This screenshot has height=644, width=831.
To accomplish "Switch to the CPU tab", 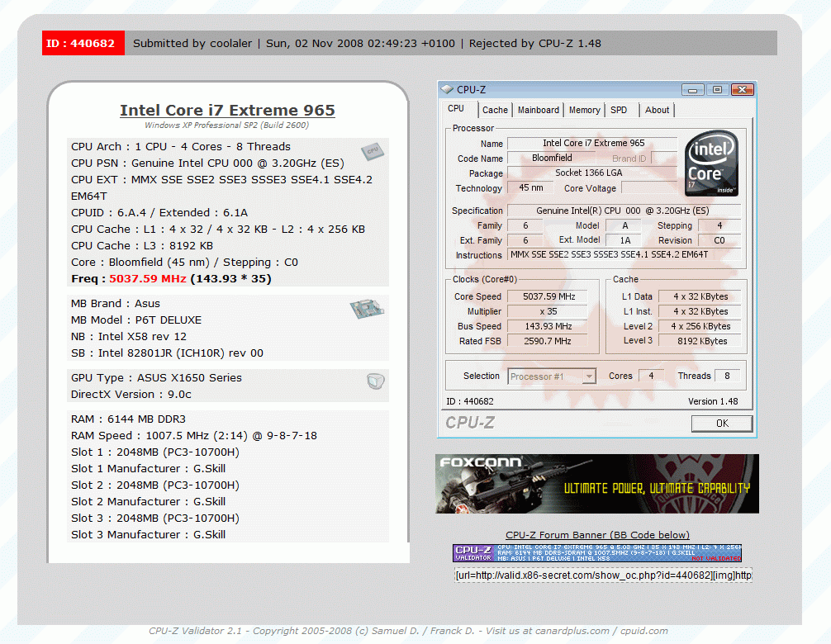I will point(456,108).
